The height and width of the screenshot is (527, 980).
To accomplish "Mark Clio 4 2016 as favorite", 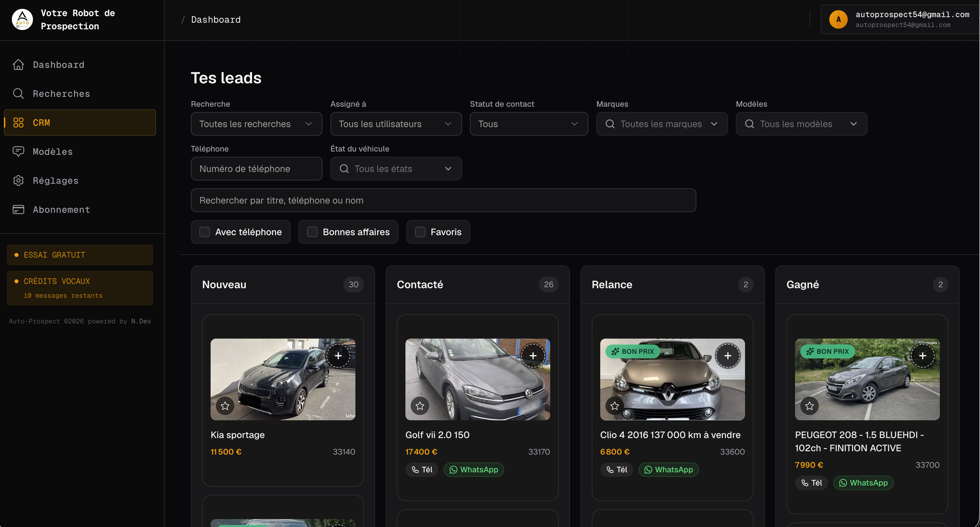I will tap(615, 406).
